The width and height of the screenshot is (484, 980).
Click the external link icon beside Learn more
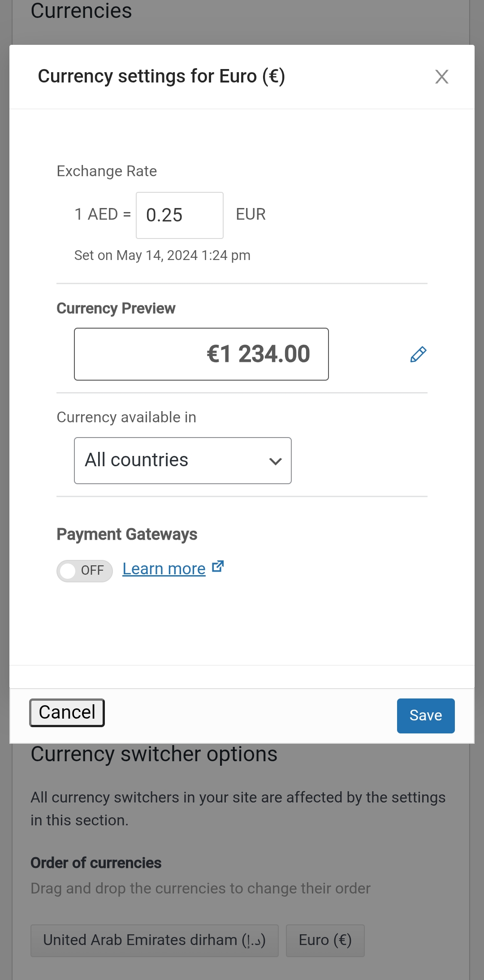click(x=218, y=567)
